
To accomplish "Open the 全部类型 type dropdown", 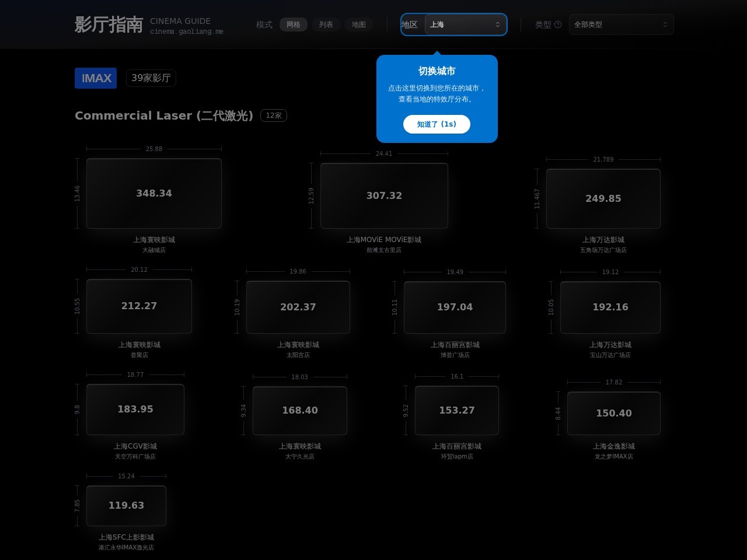I will (x=621, y=24).
